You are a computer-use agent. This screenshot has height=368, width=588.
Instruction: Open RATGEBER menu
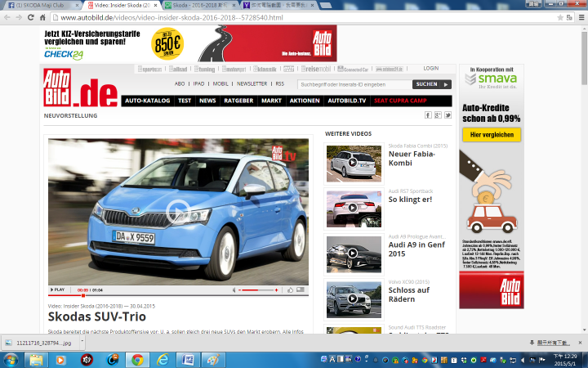[238, 101]
